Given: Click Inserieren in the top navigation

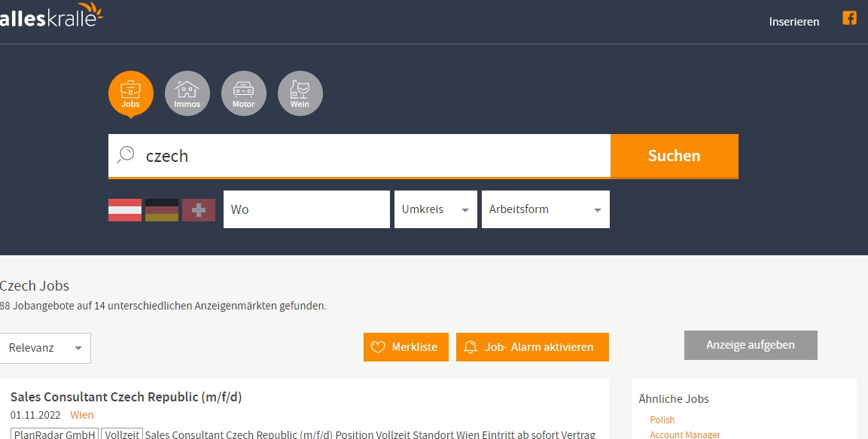Looking at the screenshot, I should tap(793, 22).
